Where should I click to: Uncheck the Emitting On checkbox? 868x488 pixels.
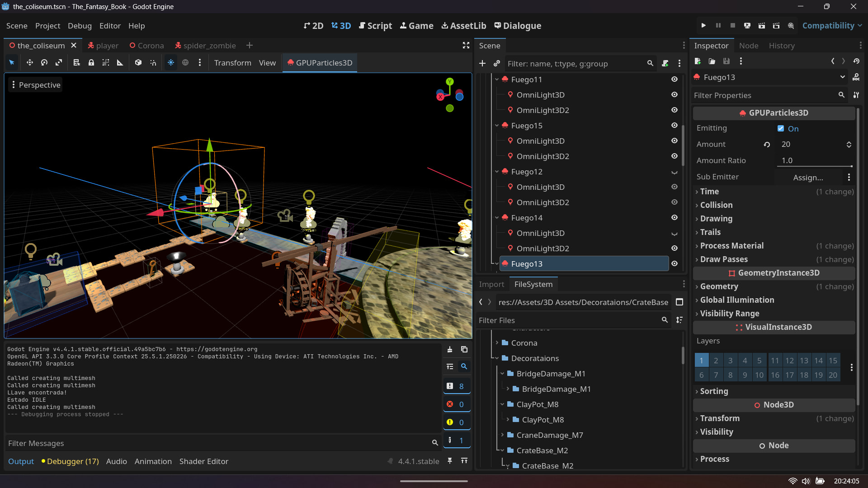pyautogui.click(x=781, y=128)
